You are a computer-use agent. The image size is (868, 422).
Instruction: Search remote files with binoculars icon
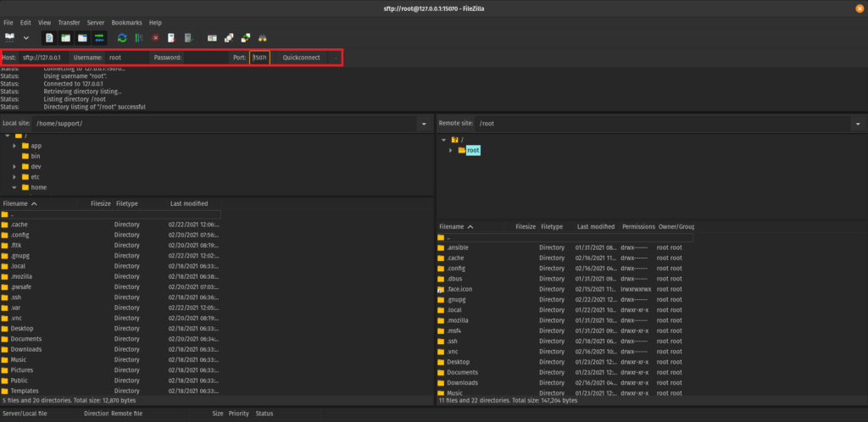point(263,37)
